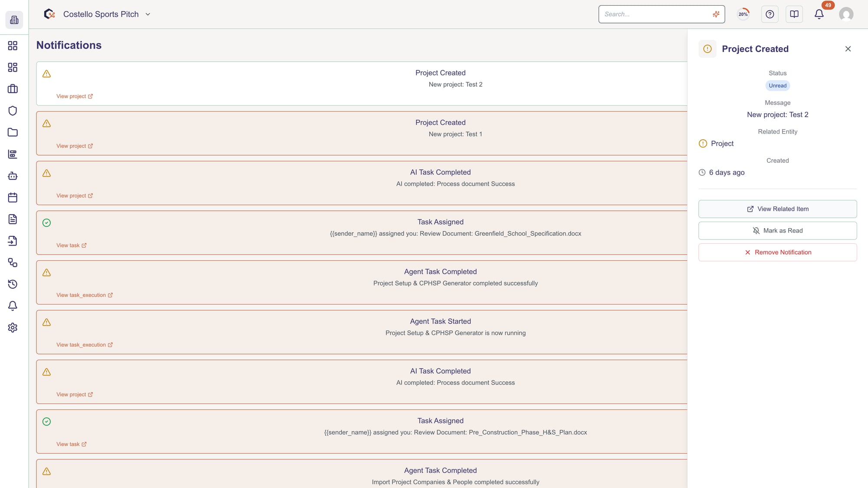The height and width of the screenshot is (488, 868).
Task: Open the folder icon in the sidebar
Action: pos(13,132)
